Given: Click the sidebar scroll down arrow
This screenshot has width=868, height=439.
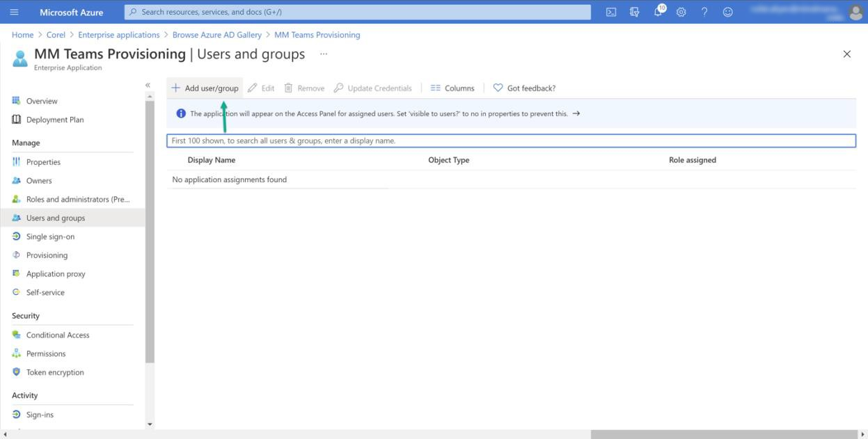Looking at the screenshot, I should click(x=150, y=424).
